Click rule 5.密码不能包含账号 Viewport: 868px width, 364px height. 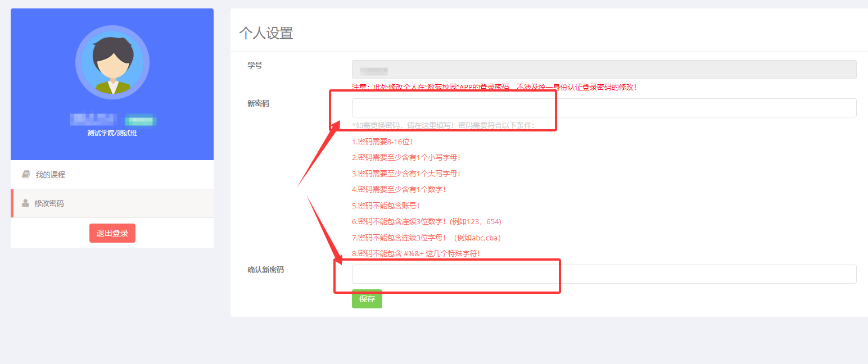pos(386,206)
